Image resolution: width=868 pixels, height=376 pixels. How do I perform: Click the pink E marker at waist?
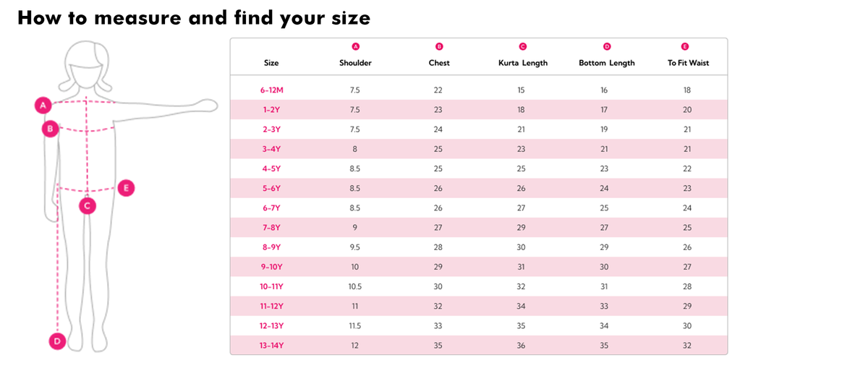click(126, 188)
